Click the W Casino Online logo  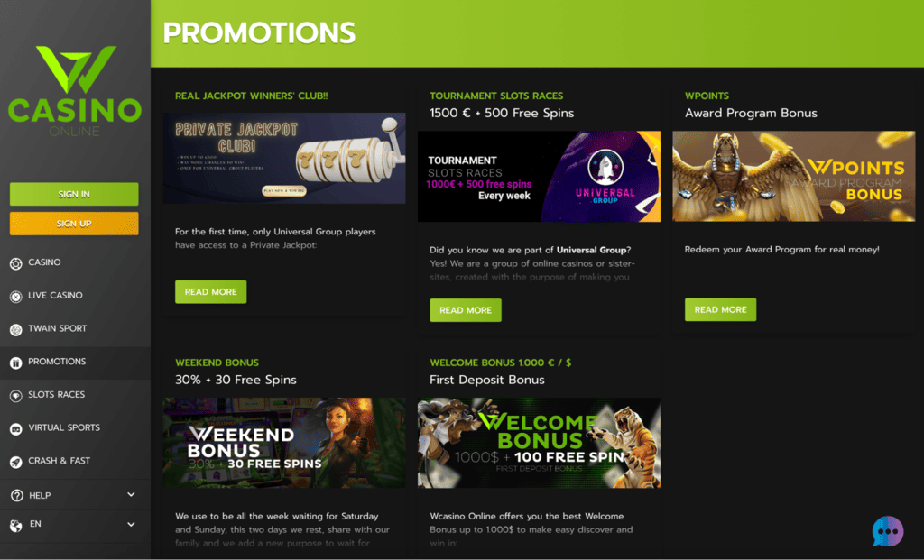pos(75,91)
